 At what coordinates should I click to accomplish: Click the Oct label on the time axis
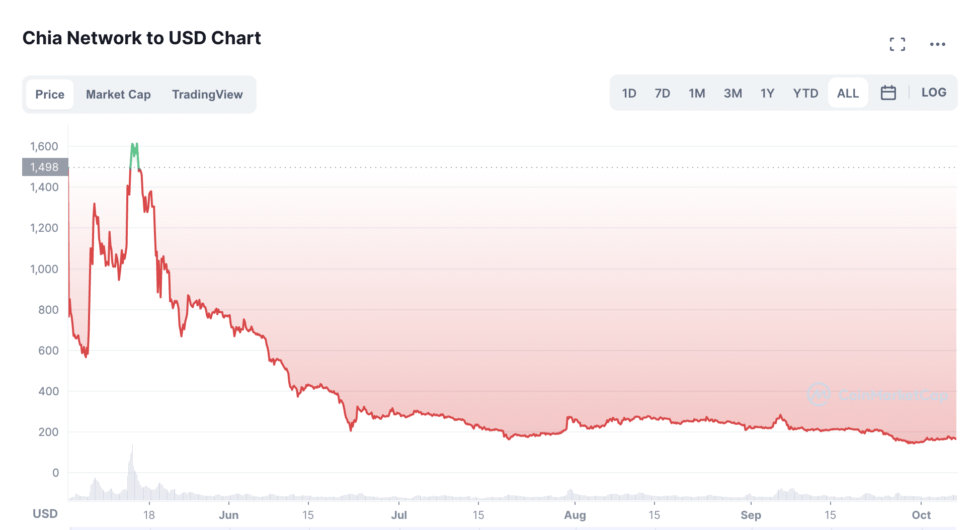pos(921,515)
